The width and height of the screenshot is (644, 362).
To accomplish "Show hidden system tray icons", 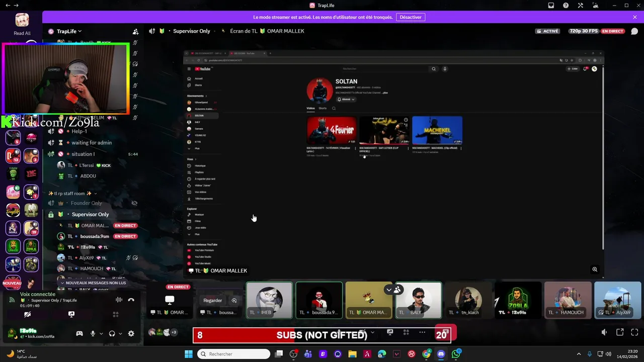I will 579,354.
